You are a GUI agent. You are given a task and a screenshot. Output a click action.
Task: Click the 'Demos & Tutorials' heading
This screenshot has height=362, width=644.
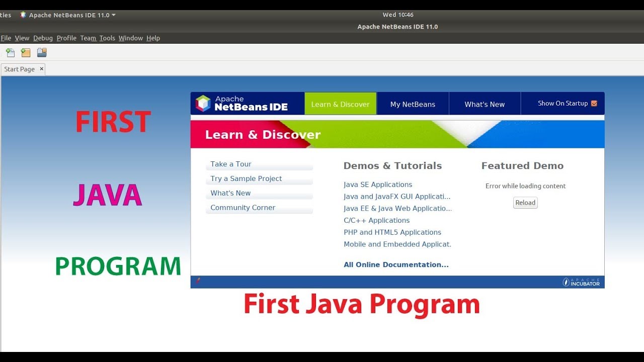tap(392, 166)
